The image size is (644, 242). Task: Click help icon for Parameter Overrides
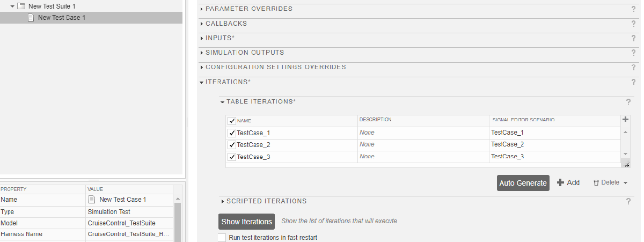633,9
